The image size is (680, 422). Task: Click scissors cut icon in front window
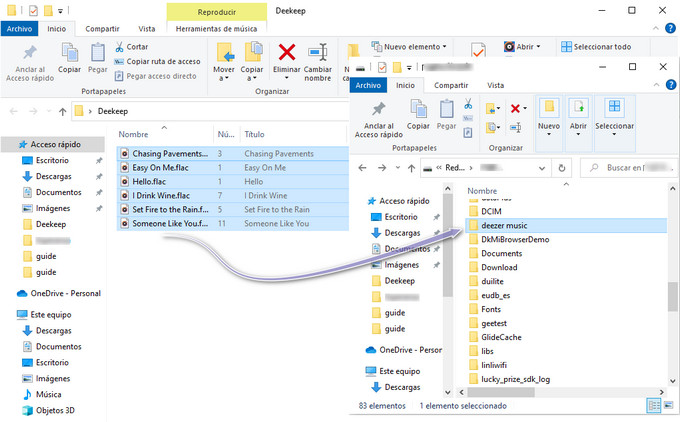(468, 104)
